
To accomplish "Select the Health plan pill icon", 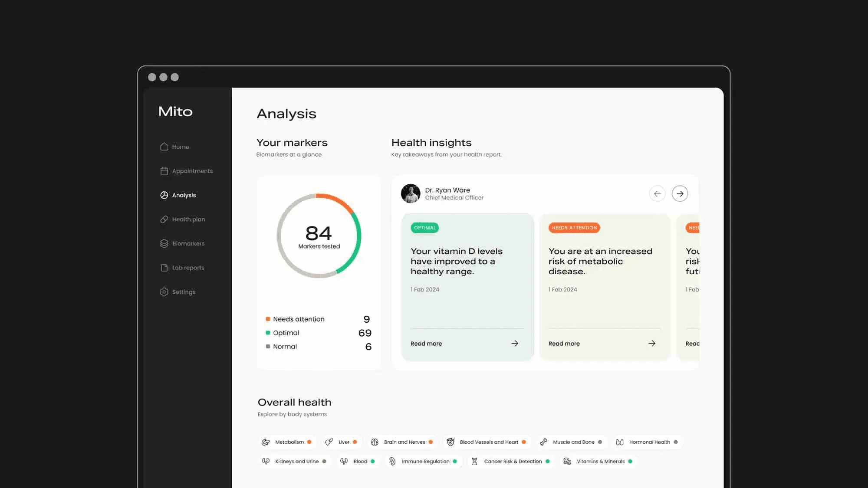I will tap(164, 219).
